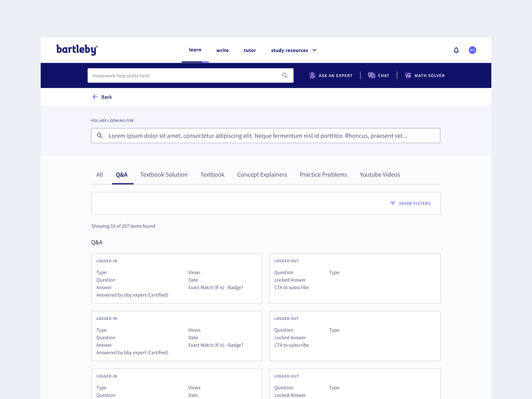The width and height of the screenshot is (532, 399).
Task: Click 'Exact Match (If is) - Badge?' in first card
Action: [216, 288]
